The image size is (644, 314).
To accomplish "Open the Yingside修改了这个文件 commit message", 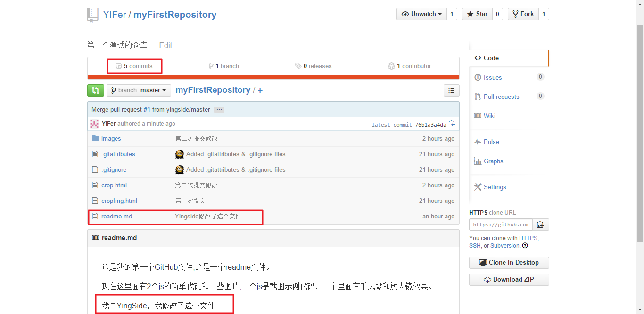I will [208, 216].
